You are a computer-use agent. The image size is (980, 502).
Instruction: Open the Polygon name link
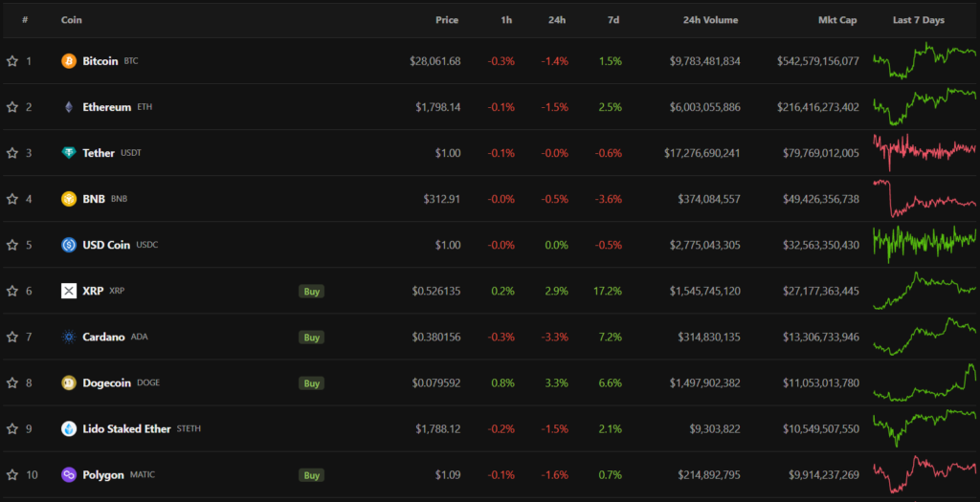pos(103,475)
